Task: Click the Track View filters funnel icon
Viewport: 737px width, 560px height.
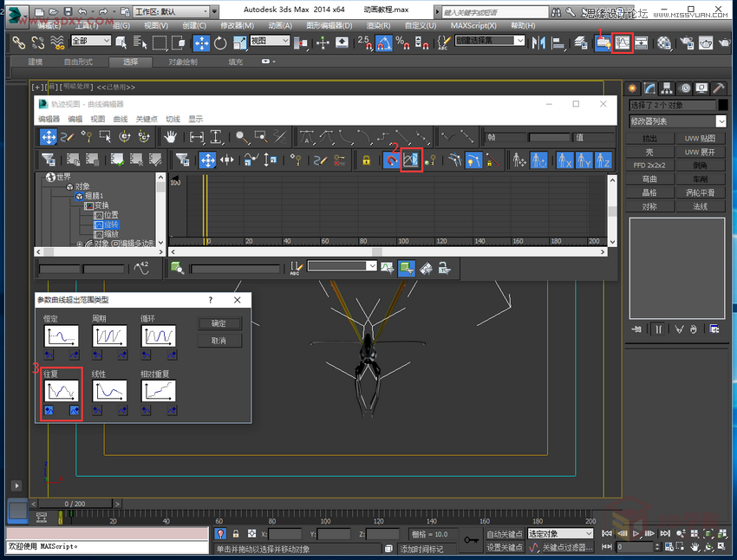Action: pyautogui.click(x=49, y=160)
